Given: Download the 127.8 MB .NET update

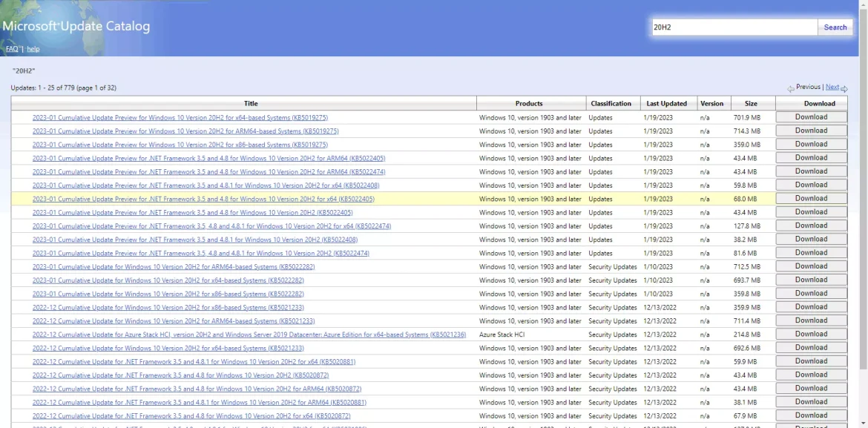Looking at the screenshot, I should [x=811, y=226].
